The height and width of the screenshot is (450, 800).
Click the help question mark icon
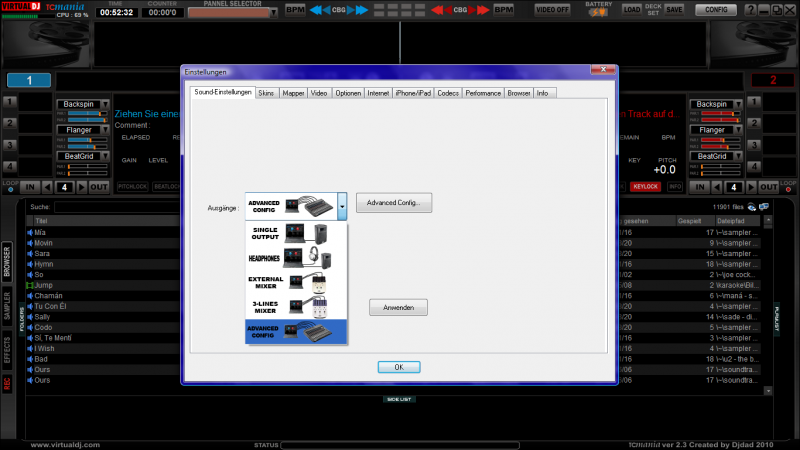pos(750,10)
